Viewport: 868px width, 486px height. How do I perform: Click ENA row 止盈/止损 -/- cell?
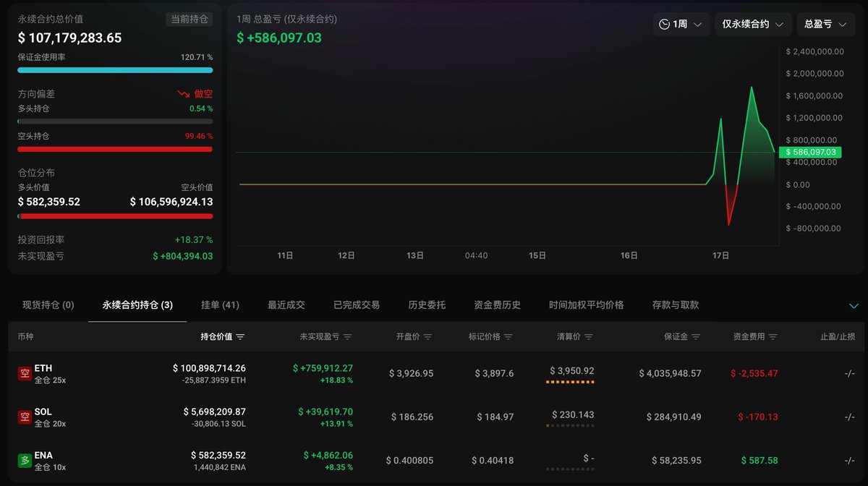coord(849,460)
